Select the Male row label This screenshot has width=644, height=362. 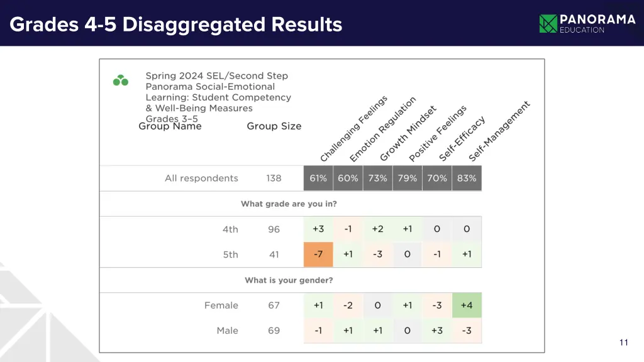228,331
